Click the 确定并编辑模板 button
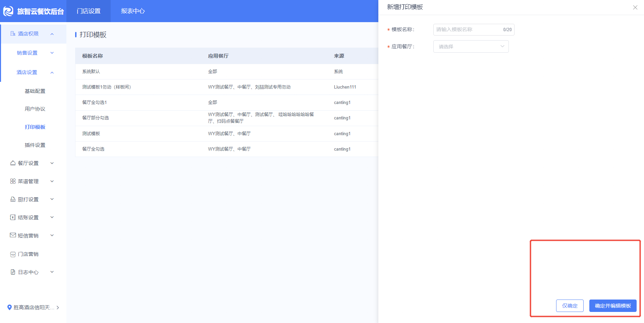The width and height of the screenshot is (644, 323). [613, 306]
